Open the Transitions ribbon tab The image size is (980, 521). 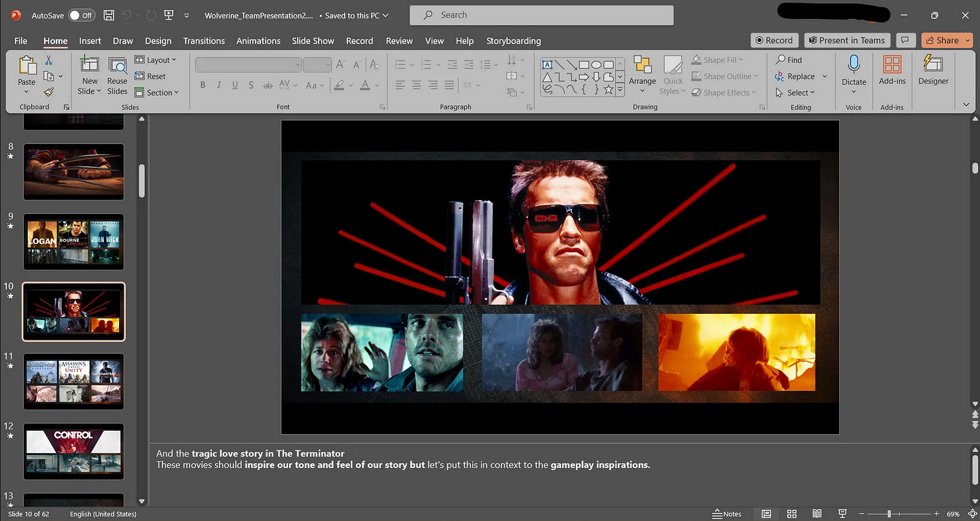(204, 41)
